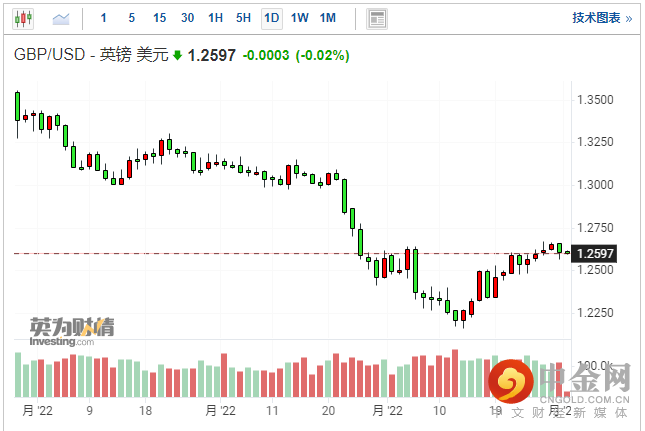Switch to area chart type
Viewport: 645px width, 431px height.
pos(61,18)
